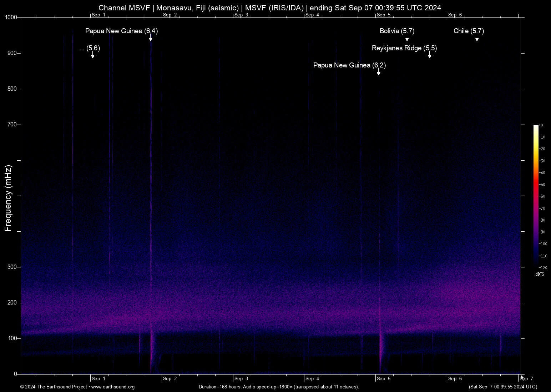Select the Sep 1 date label on top axis

click(98, 15)
